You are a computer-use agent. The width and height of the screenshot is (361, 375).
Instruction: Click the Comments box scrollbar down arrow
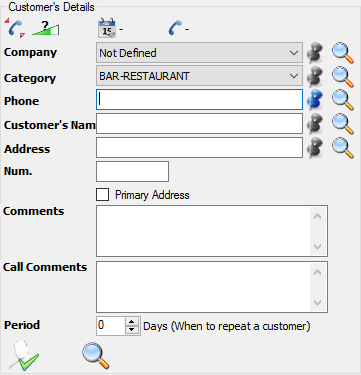point(318,247)
